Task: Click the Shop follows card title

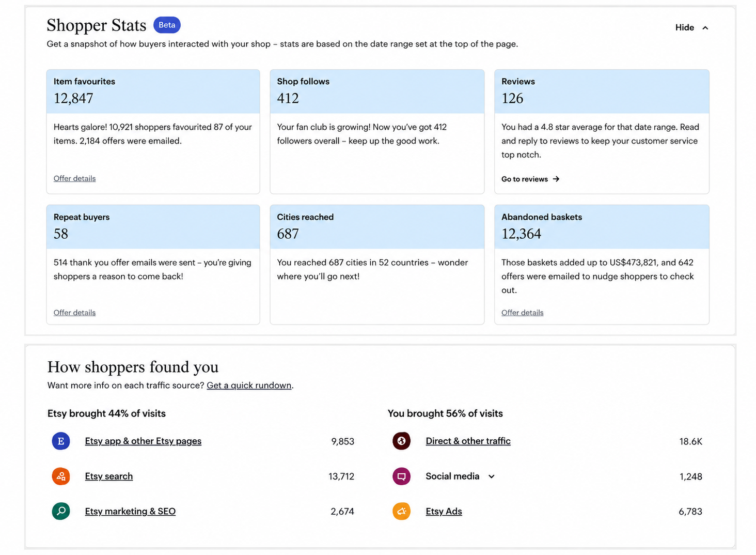Action: pyautogui.click(x=303, y=81)
